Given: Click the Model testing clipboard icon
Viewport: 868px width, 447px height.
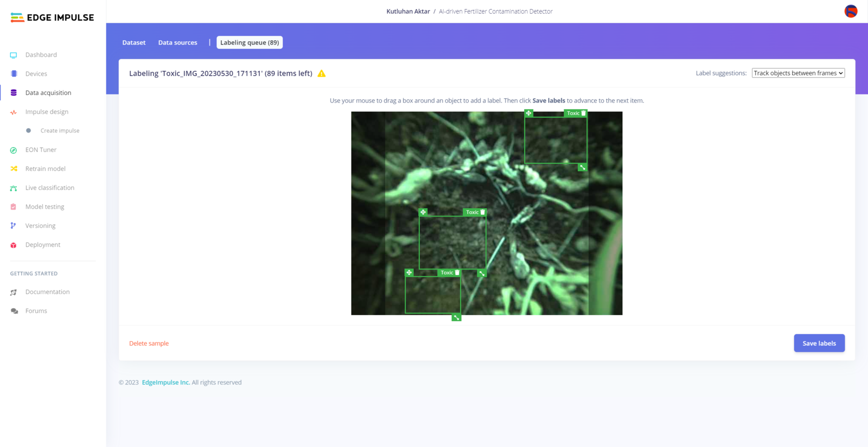Looking at the screenshot, I should [x=14, y=207].
